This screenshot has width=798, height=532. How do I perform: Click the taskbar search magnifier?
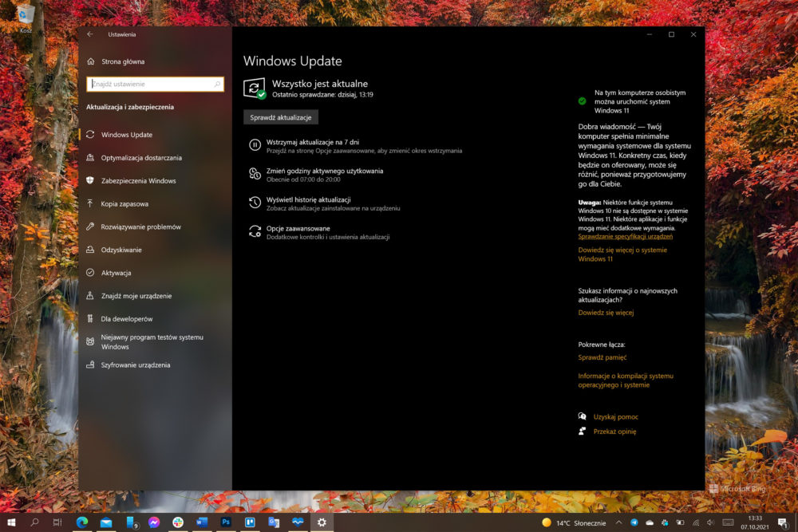pyautogui.click(x=34, y=522)
